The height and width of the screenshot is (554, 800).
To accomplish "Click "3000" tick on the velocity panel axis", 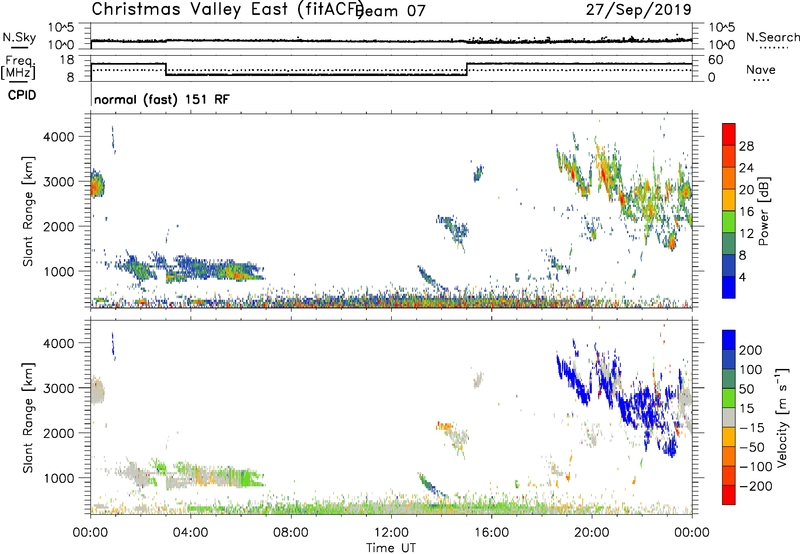I will [59, 388].
